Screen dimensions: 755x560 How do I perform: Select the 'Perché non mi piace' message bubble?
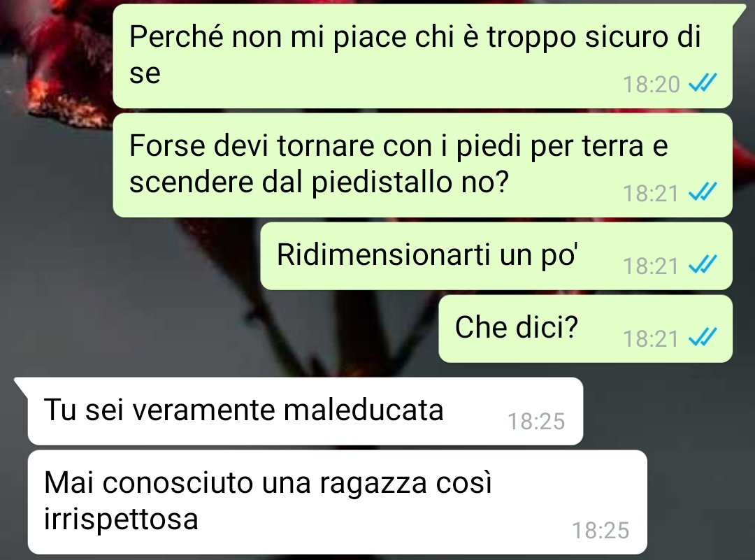tap(422, 57)
